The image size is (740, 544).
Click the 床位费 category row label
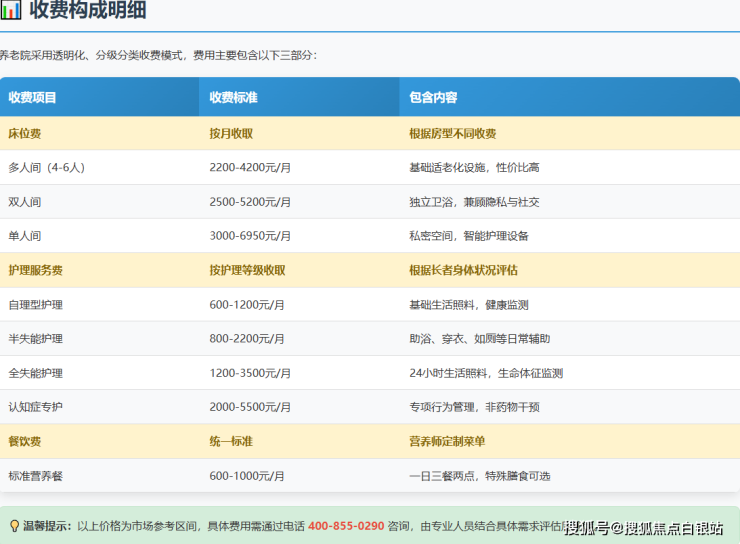(x=25, y=133)
